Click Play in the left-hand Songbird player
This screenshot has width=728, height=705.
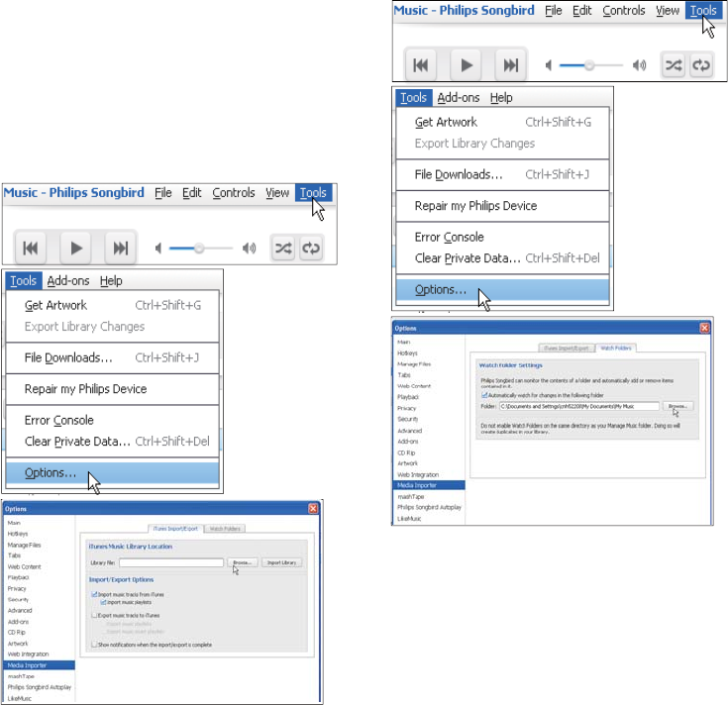[75, 249]
